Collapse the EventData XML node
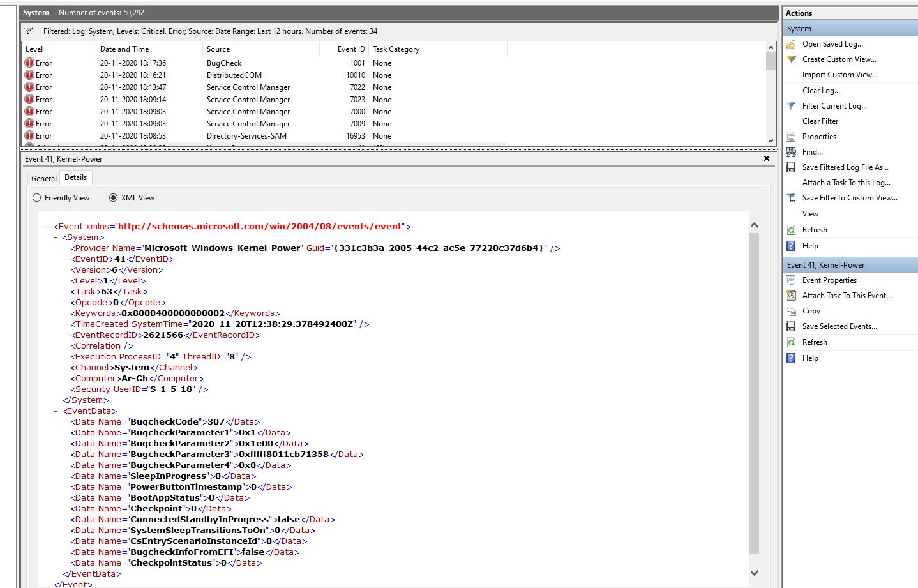The width and height of the screenshot is (918, 588). point(56,411)
